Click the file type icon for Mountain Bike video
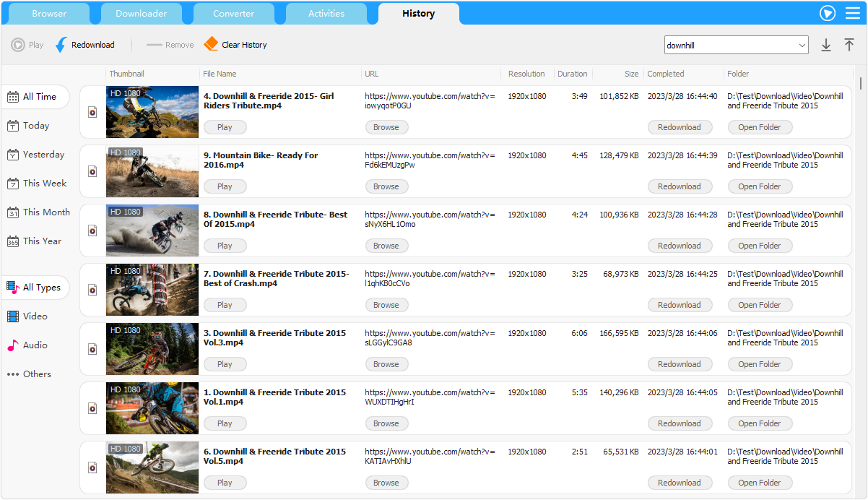The image size is (868, 500). coord(92,171)
